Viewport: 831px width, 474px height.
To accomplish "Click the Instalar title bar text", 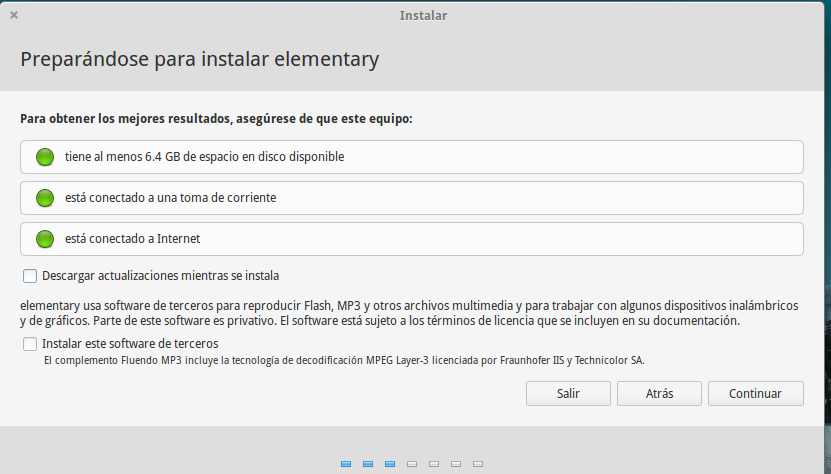I will coord(423,15).
